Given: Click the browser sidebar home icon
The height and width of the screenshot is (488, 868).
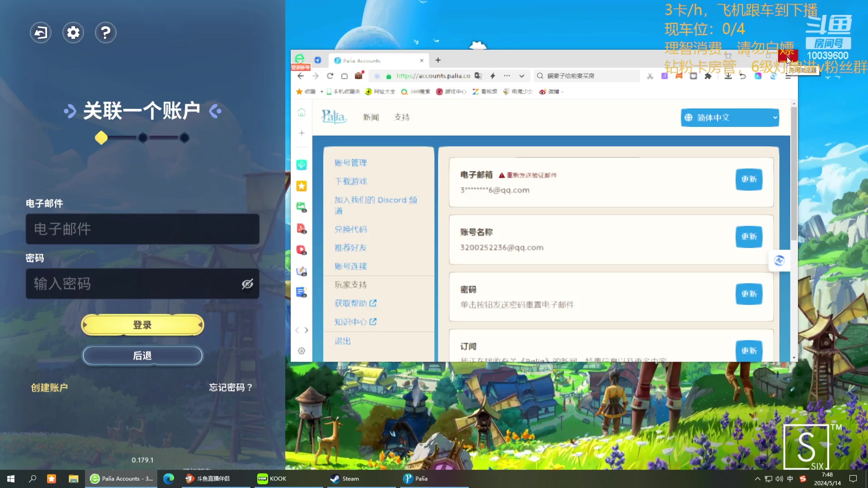Looking at the screenshot, I should pyautogui.click(x=302, y=113).
